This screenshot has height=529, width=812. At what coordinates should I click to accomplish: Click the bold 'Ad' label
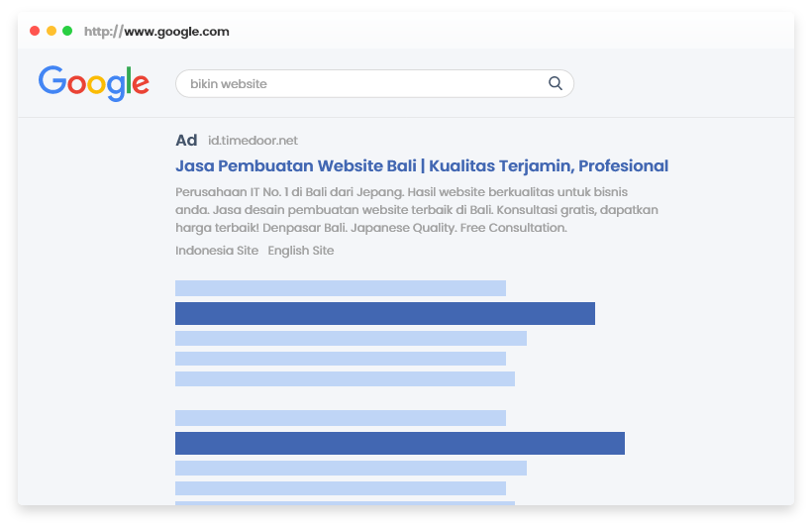(186, 141)
